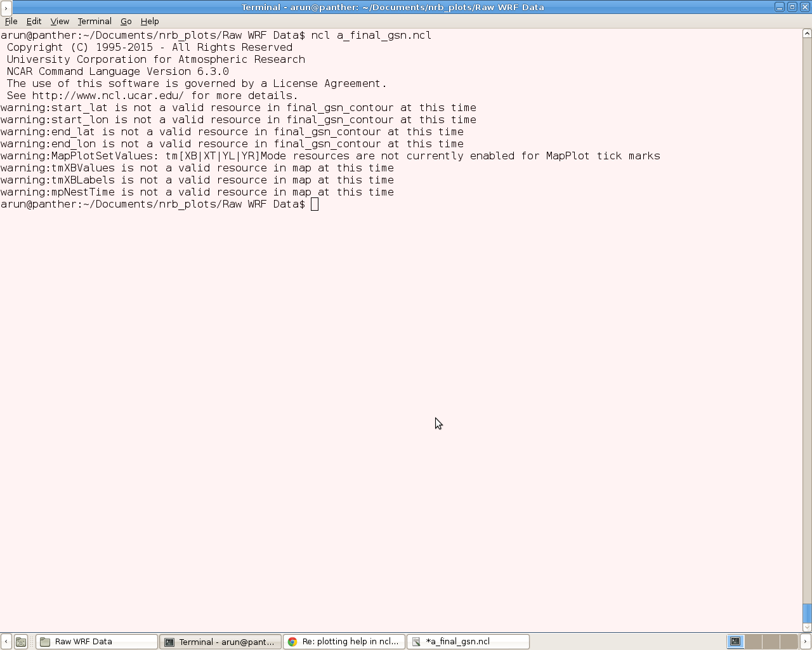Focus the Terminal task button in the taskbar

click(x=220, y=642)
